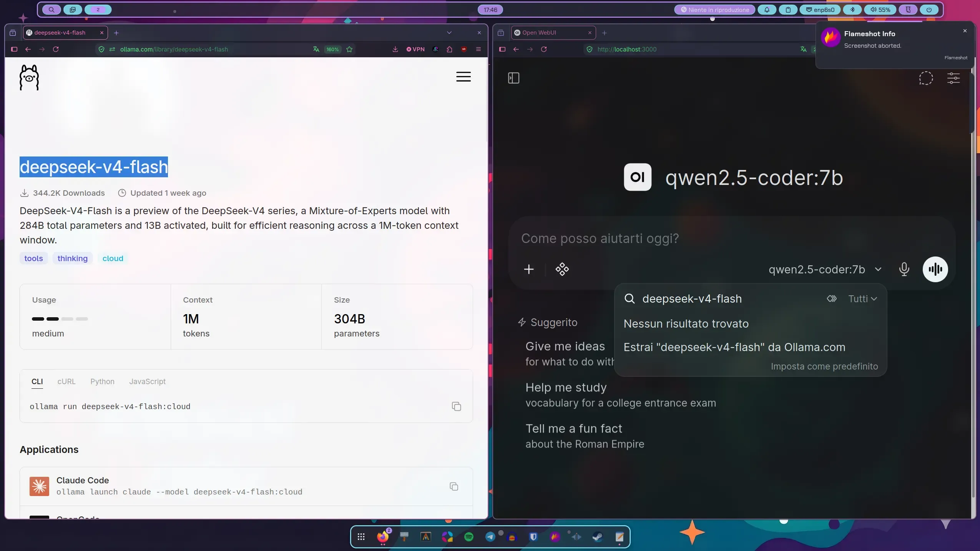
Task: Switch to the Python tab
Action: (x=102, y=381)
